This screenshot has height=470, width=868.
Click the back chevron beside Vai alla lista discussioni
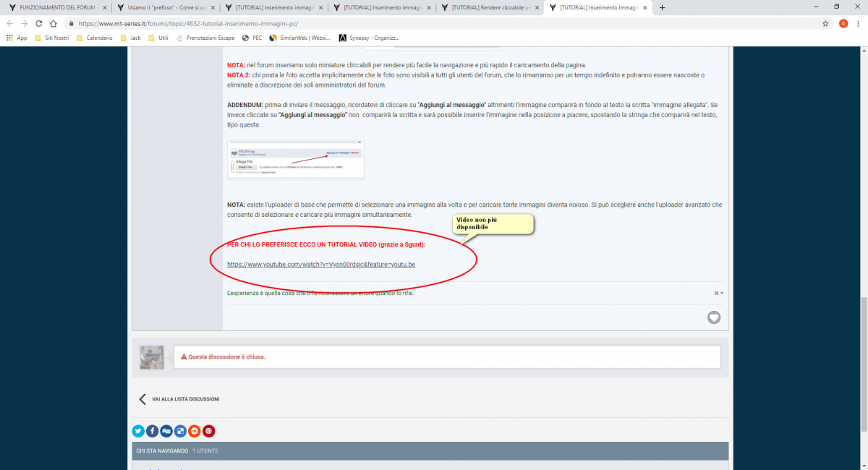coord(142,399)
